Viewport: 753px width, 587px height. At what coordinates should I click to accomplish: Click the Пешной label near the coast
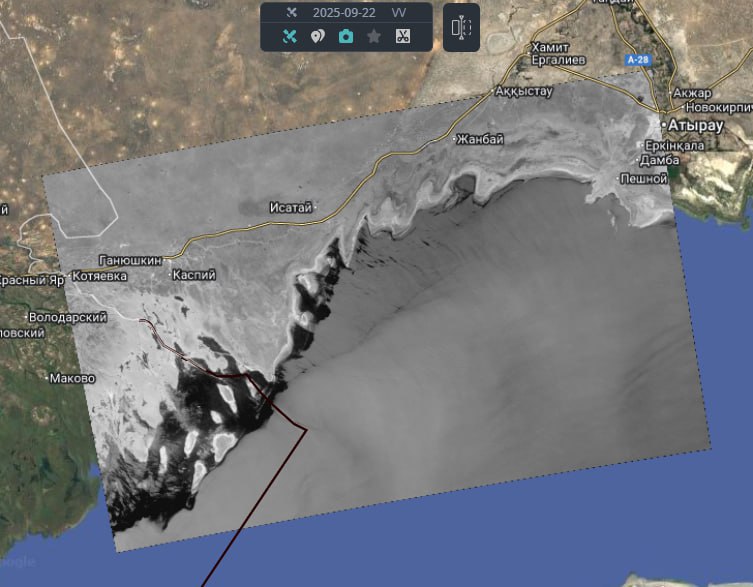pyautogui.click(x=644, y=179)
